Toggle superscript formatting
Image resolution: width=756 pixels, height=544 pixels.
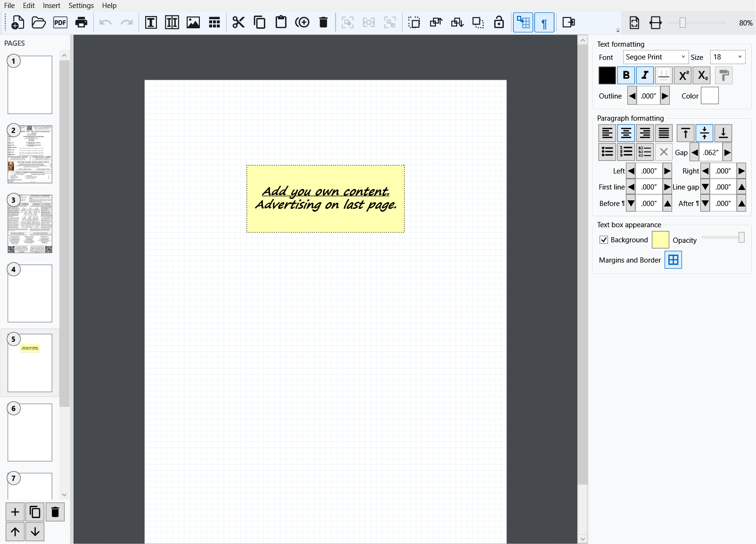click(x=683, y=75)
